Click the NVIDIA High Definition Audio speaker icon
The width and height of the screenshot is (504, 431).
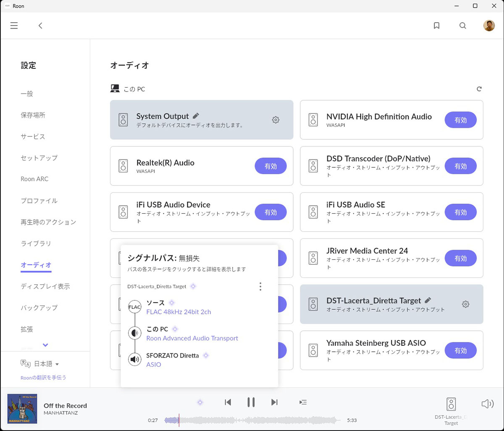(x=313, y=120)
